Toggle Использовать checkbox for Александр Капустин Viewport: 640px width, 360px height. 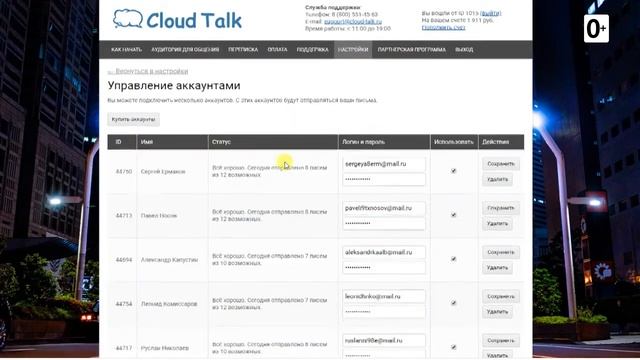point(453,259)
